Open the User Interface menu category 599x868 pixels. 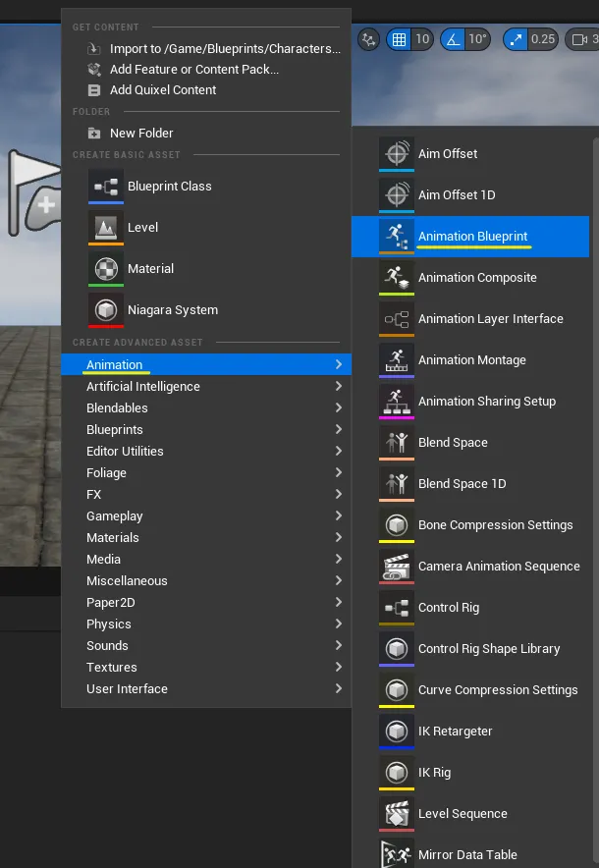(206, 688)
